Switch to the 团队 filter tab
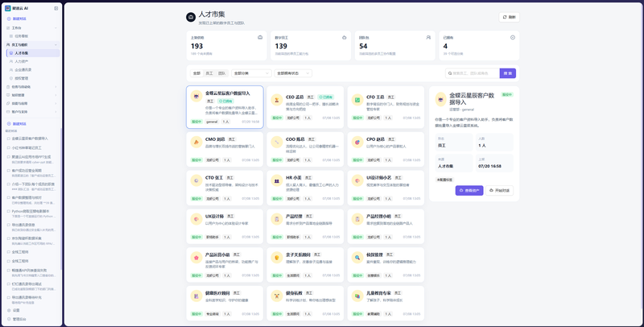 [x=222, y=73]
